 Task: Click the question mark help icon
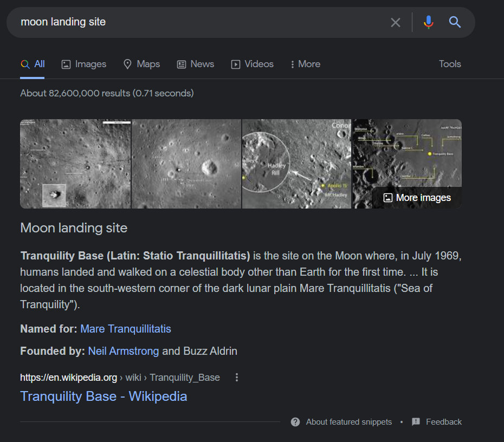click(295, 422)
